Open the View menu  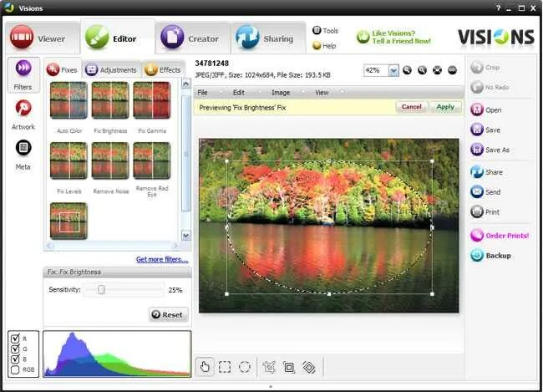point(322,93)
